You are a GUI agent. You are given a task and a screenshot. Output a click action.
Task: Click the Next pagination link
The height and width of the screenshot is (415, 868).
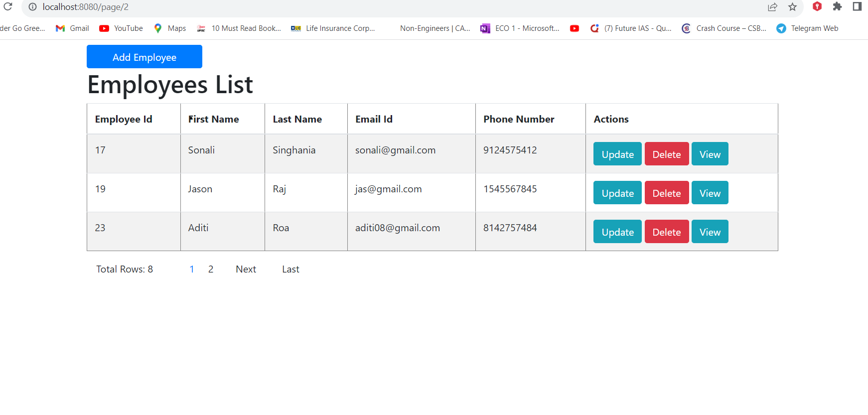[246, 269]
